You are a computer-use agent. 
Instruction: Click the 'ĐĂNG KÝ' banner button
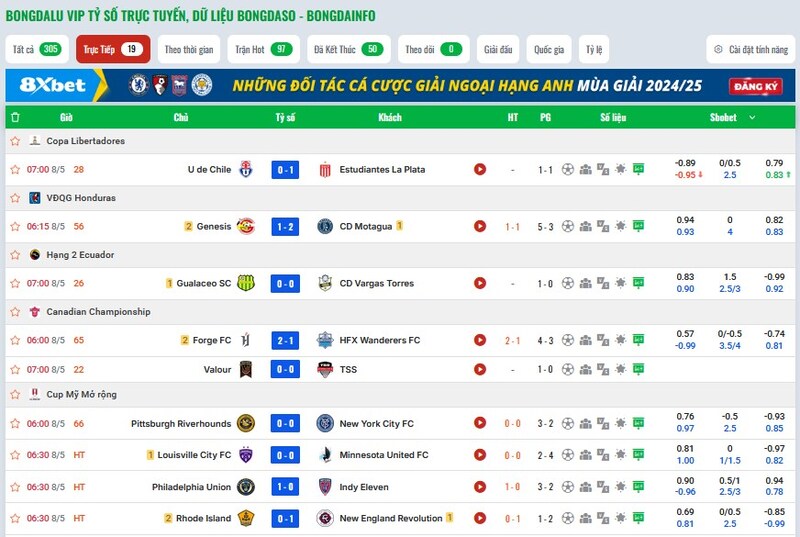point(755,87)
